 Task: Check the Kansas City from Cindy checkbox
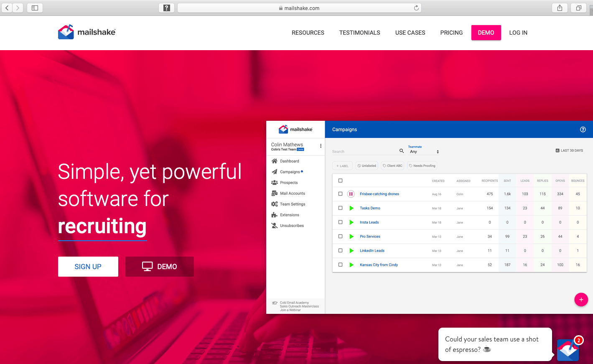(x=340, y=265)
